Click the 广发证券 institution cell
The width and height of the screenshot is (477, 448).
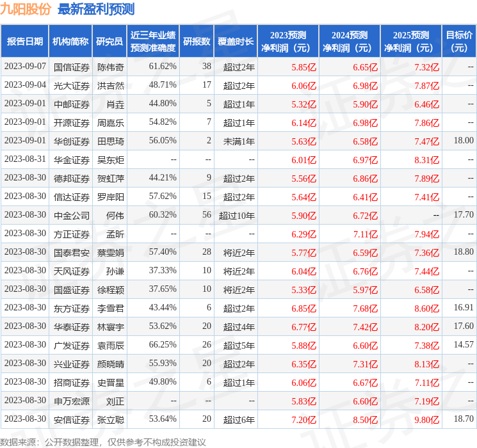[72, 346]
